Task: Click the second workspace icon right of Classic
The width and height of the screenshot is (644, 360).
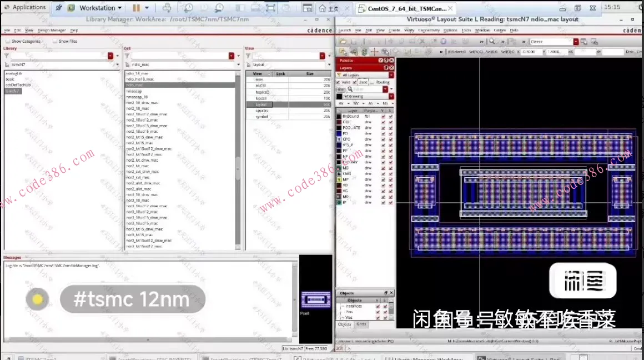Action: pyautogui.click(x=594, y=42)
